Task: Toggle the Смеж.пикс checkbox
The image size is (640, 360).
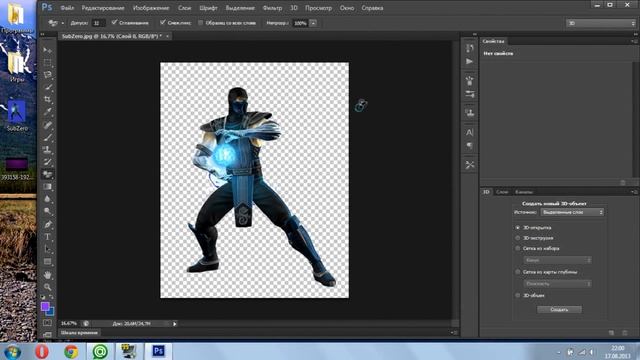Action: pyautogui.click(x=163, y=22)
